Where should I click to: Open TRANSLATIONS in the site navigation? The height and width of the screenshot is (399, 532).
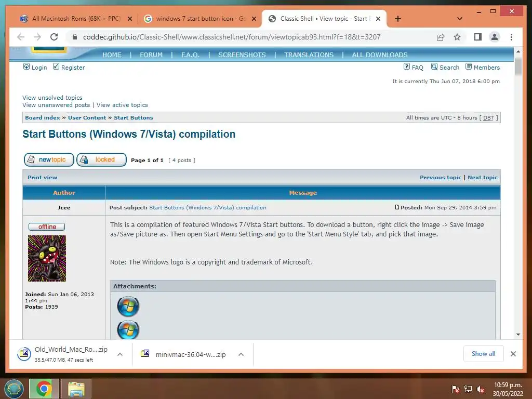(x=309, y=55)
